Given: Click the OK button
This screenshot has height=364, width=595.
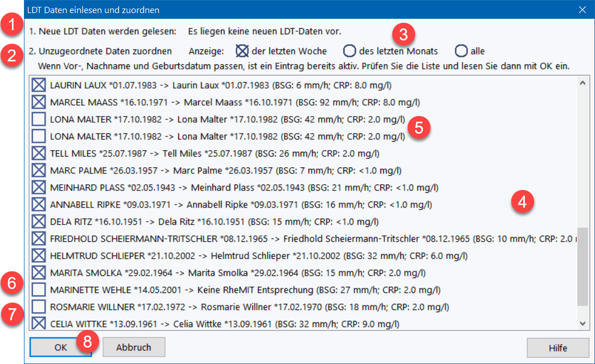Looking at the screenshot, I should (60, 348).
